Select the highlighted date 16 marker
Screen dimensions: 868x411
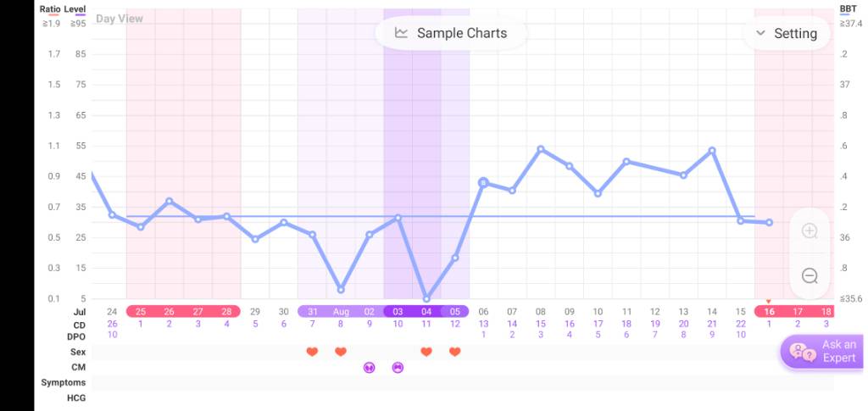click(769, 311)
